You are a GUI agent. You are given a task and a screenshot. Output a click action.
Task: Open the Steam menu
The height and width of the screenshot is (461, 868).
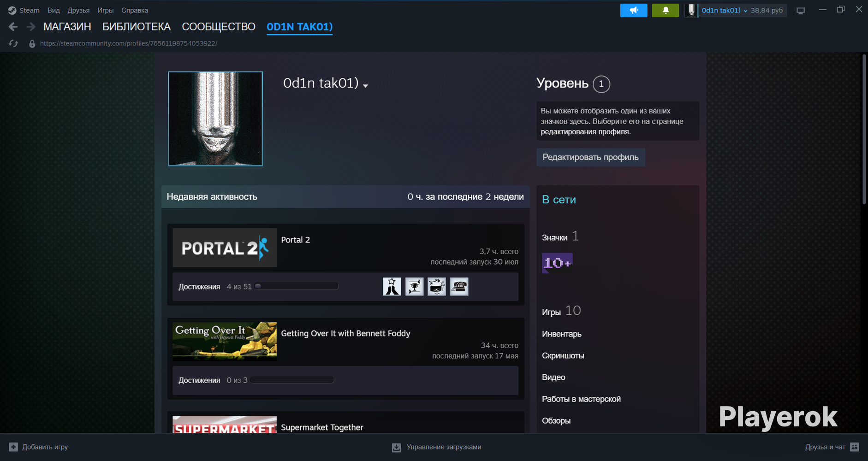click(30, 10)
